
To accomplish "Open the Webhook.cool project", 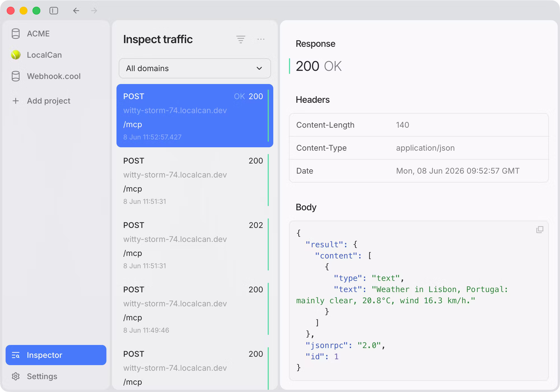I will pyautogui.click(x=56, y=76).
